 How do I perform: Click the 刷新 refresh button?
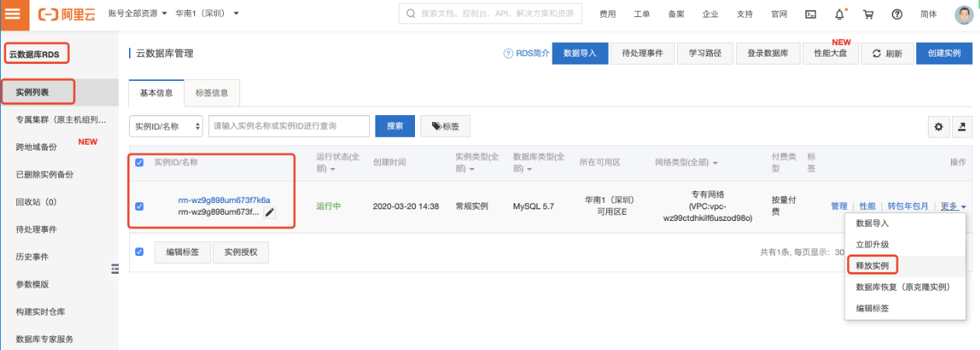coord(888,53)
